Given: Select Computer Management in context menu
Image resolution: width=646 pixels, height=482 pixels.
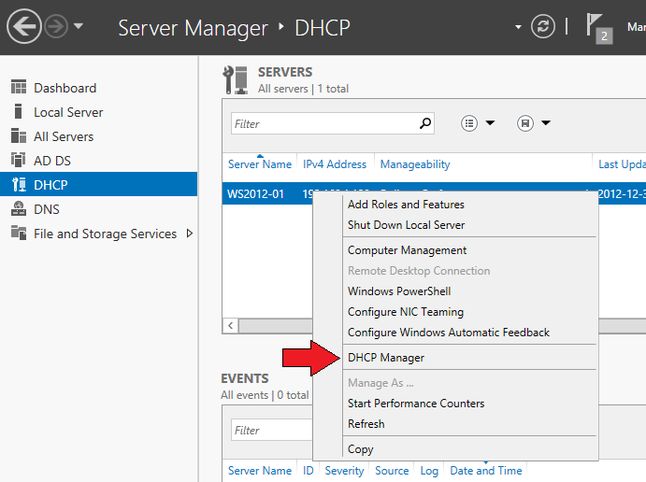Looking at the screenshot, I should pyautogui.click(x=407, y=250).
